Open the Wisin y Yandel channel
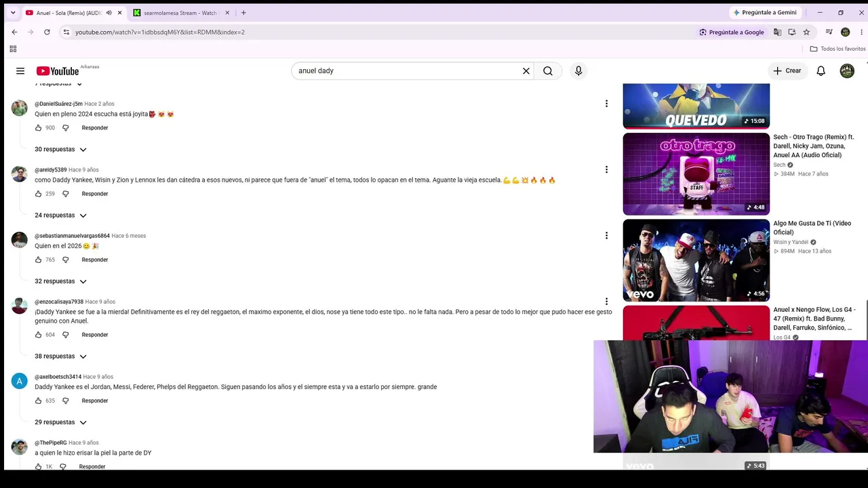 pyautogui.click(x=791, y=242)
